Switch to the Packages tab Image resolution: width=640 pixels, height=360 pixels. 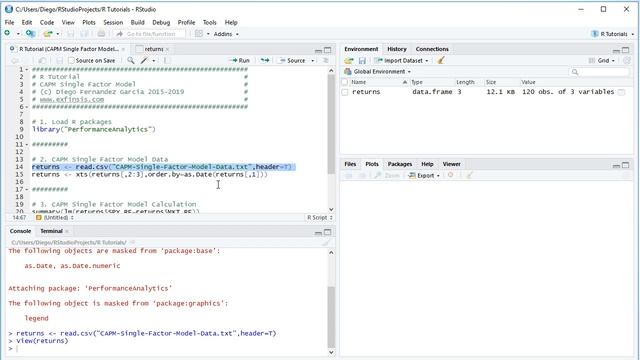[400, 164]
